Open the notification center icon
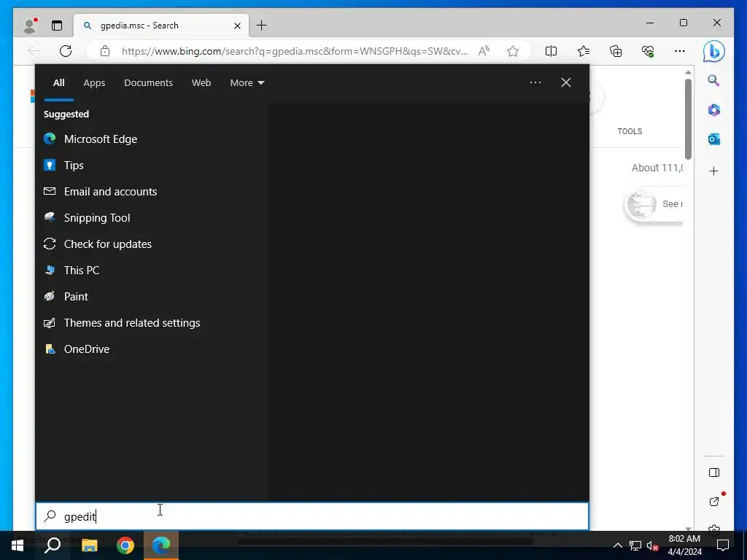The height and width of the screenshot is (560, 747). click(x=723, y=545)
